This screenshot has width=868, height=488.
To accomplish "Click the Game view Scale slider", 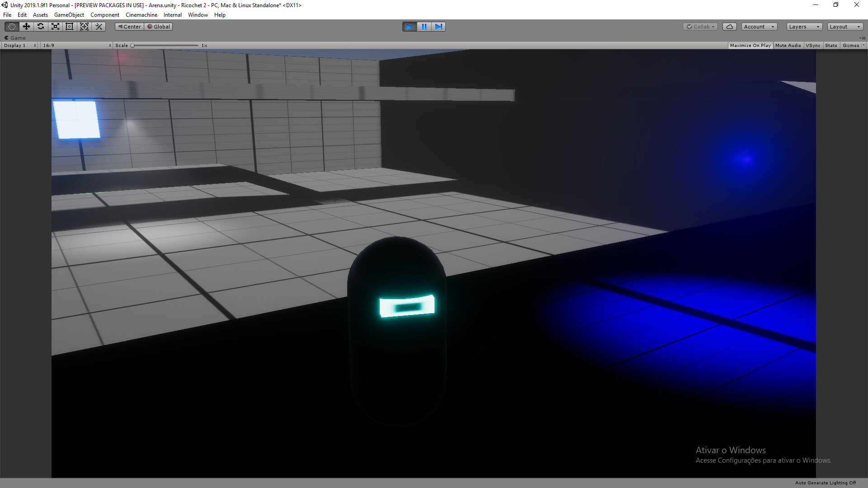I will point(165,46).
